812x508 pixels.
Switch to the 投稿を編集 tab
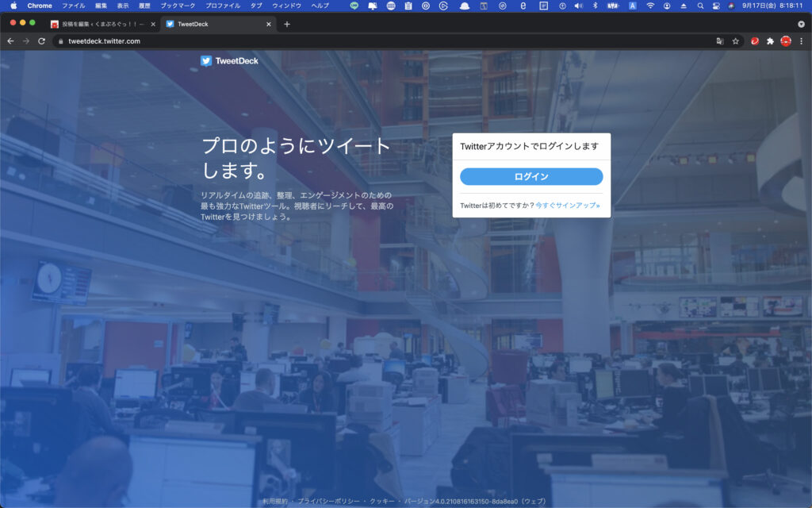click(x=101, y=24)
